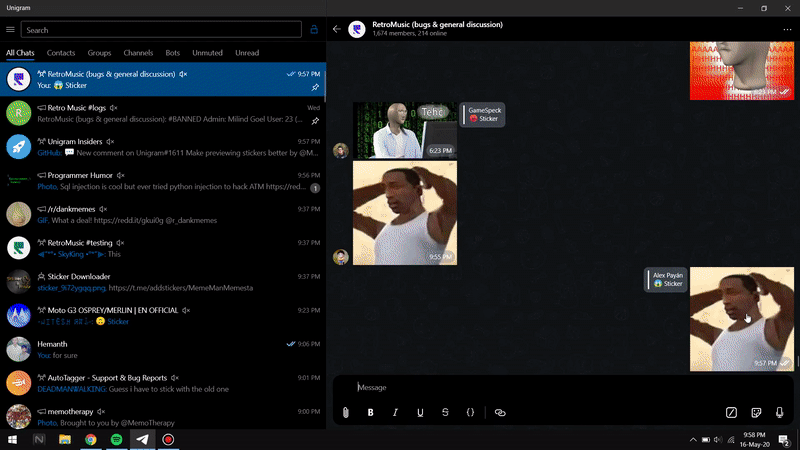800x450 pixels.
Task: Attach a file with the paperclip icon
Action: click(345, 412)
